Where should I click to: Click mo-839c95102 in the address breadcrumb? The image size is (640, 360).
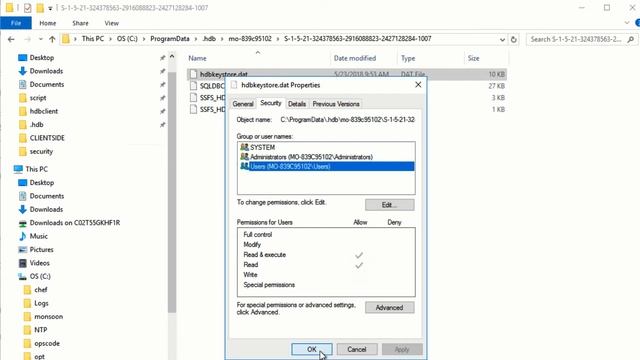pyautogui.click(x=250, y=39)
